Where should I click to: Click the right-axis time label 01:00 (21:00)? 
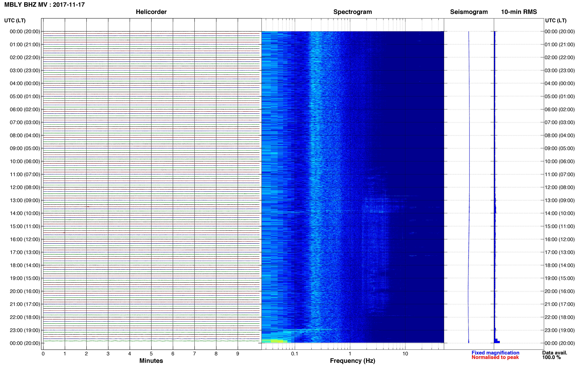[560, 45]
